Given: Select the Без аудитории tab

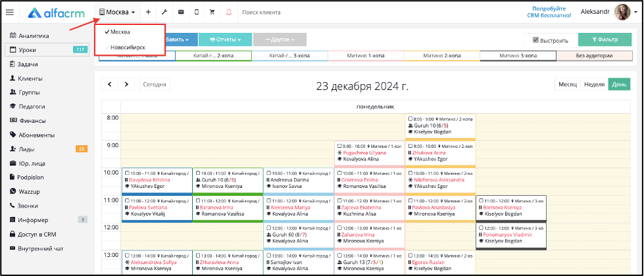Looking at the screenshot, I should [594, 56].
